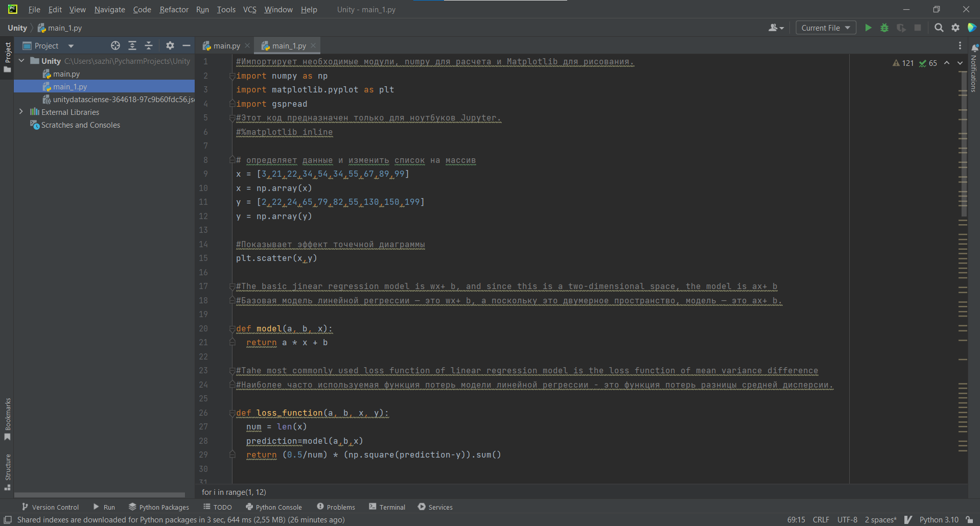The width and height of the screenshot is (980, 526).
Task: Run the current file
Action: pos(868,28)
